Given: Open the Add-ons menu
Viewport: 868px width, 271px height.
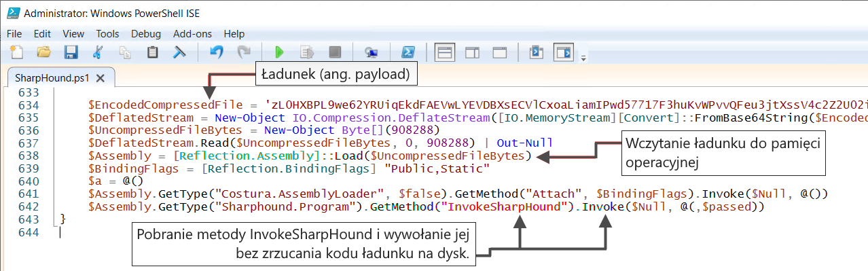Looking at the screenshot, I should (x=192, y=33).
